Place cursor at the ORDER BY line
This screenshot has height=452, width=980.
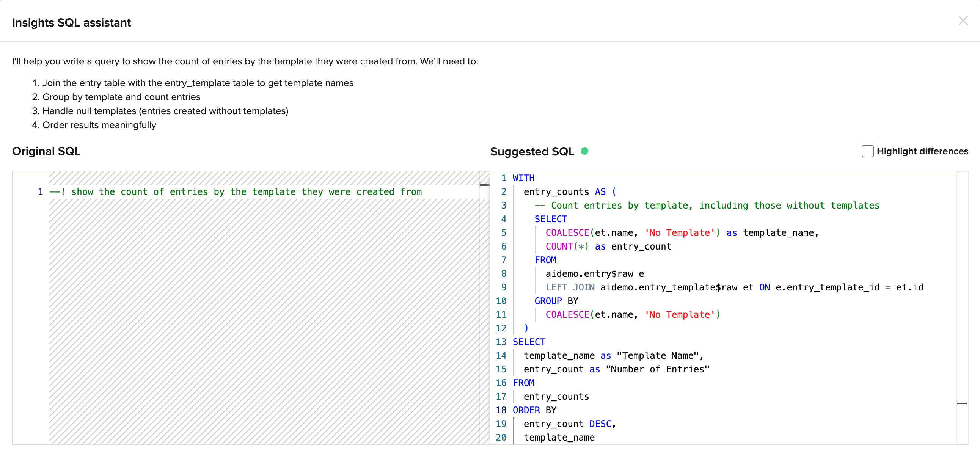pyautogui.click(x=534, y=410)
